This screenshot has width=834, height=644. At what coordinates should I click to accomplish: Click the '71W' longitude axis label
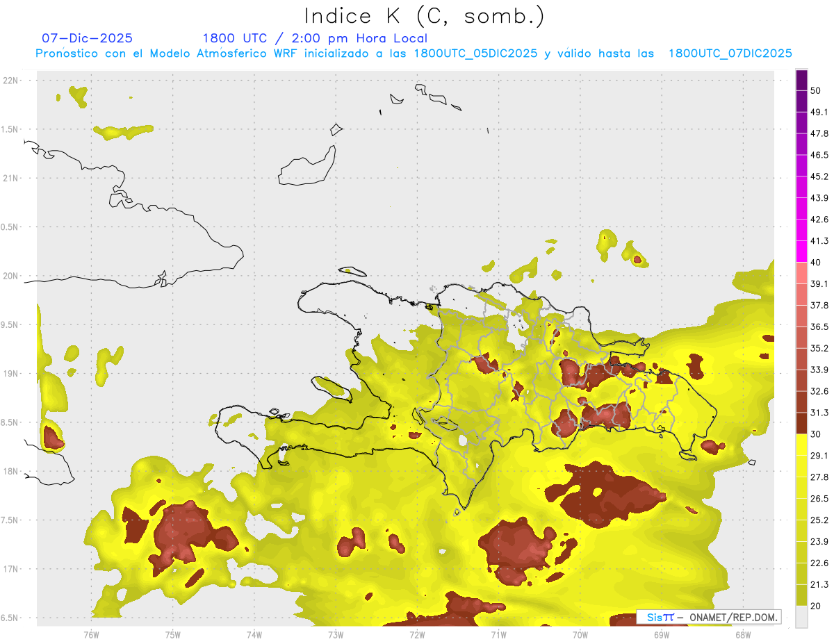click(498, 635)
